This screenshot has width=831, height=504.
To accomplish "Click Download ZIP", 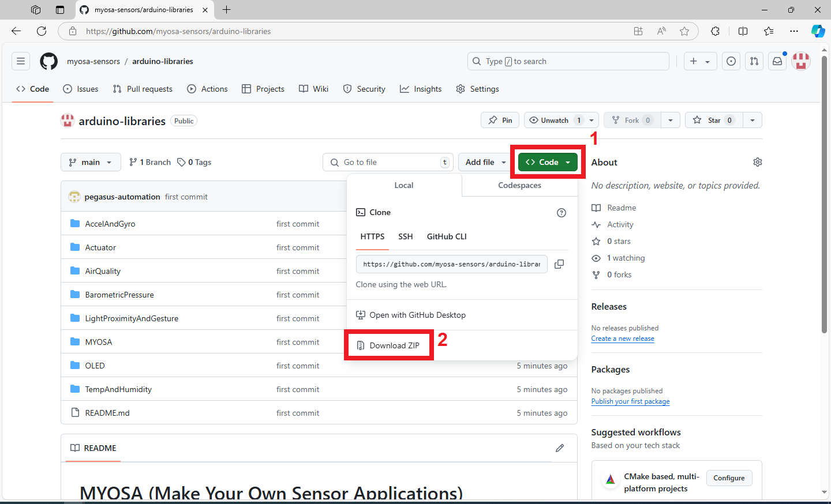I will click(x=388, y=345).
